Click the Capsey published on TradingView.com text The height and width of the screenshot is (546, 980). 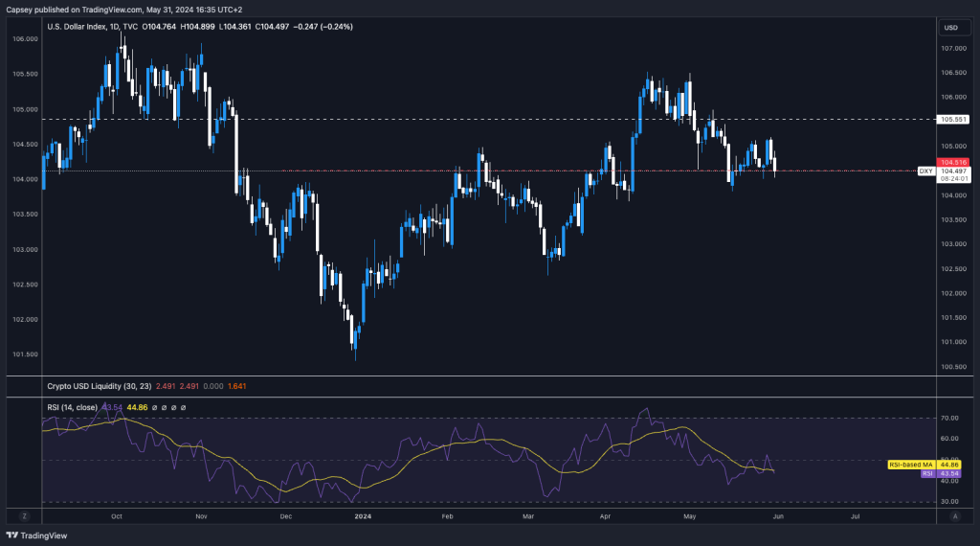pos(102,9)
